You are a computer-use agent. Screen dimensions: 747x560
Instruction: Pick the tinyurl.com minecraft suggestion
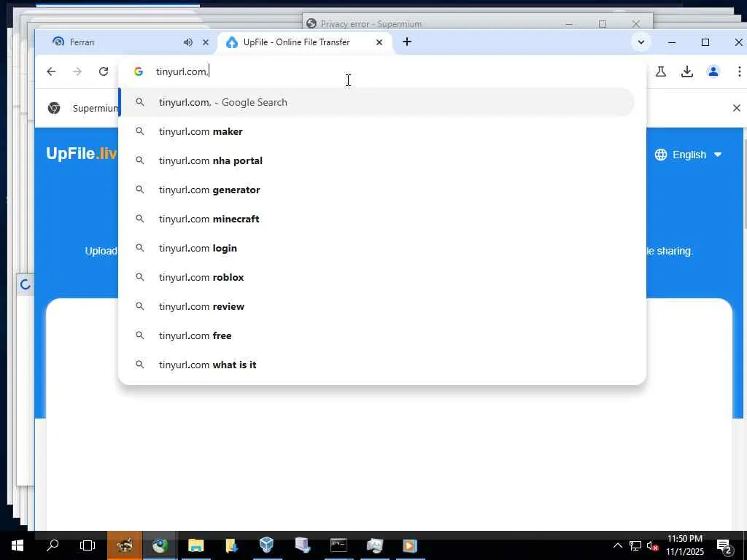[376, 219]
